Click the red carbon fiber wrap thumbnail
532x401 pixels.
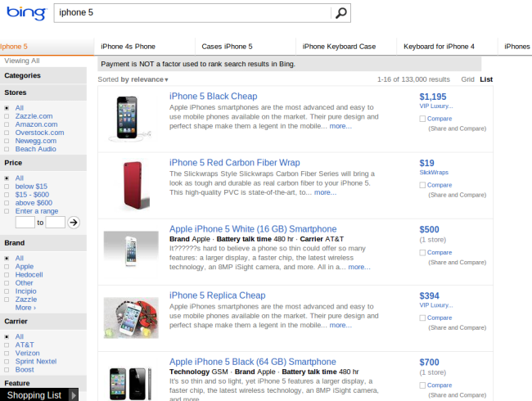(136, 185)
